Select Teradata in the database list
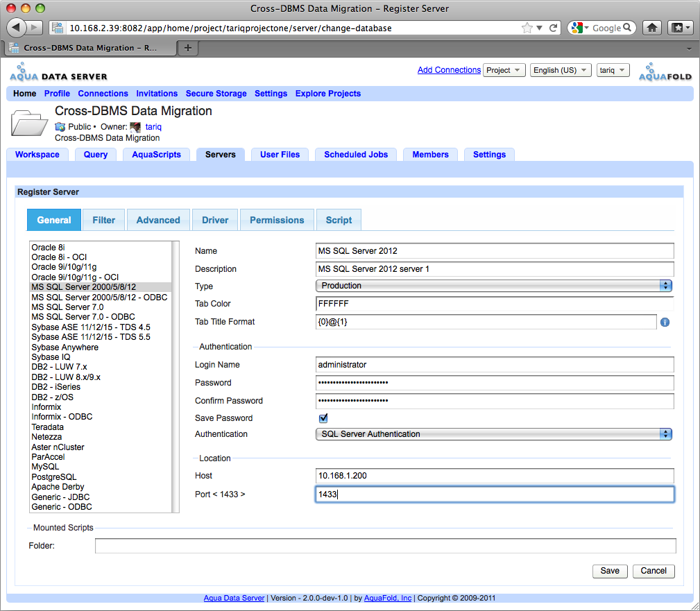Screen dimensions: 700x611 point(101,427)
